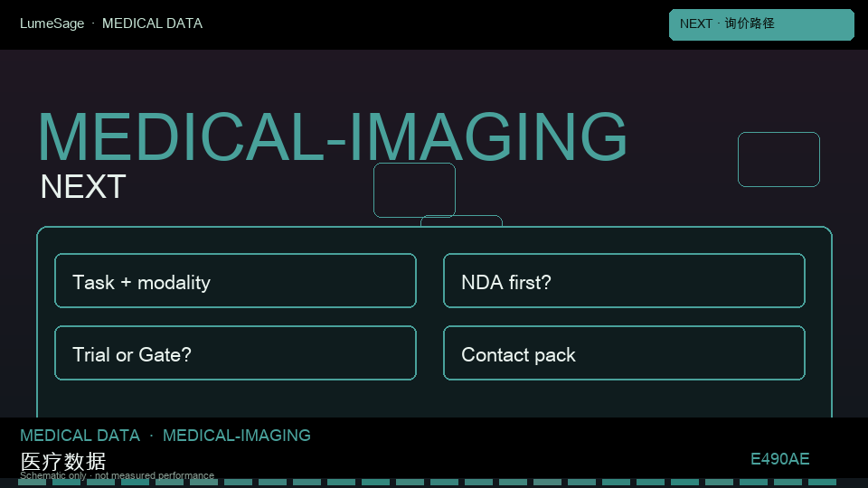This screenshot has height=488, width=868.
Task: Open the Contact pack card
Action: pos(624,353)
